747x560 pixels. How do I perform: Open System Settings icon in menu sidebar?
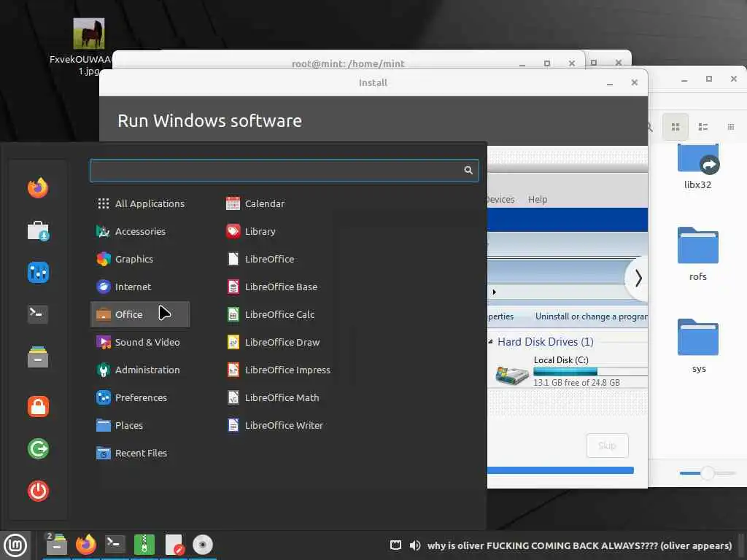tap(38, 273)
